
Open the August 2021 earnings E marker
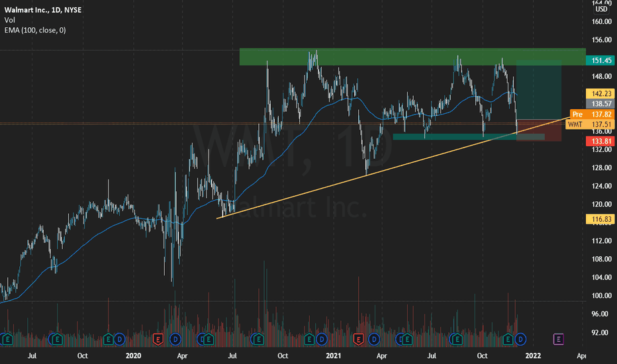point(457,339)
